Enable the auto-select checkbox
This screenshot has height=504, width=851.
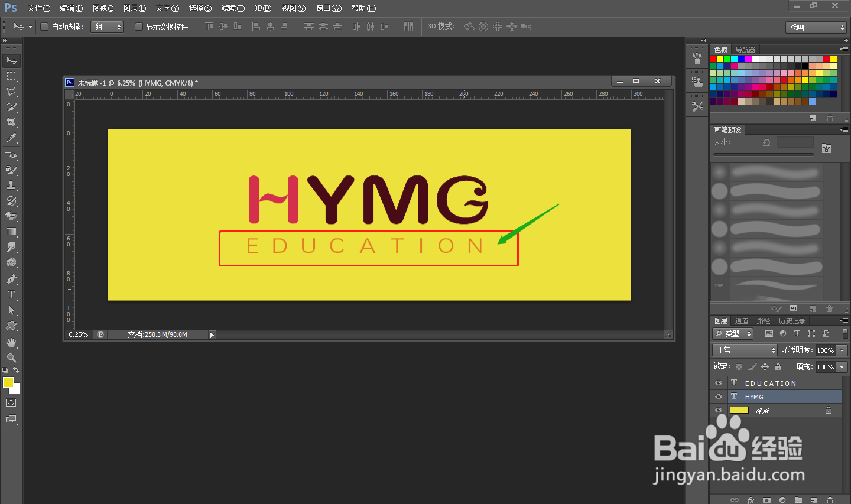(x=44, y=27)
